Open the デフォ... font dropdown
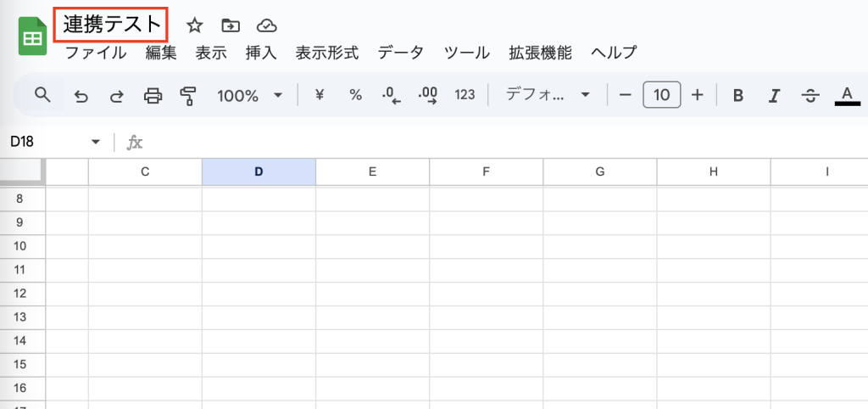This screenshot has width=868, height=409. tap(548, 95)
